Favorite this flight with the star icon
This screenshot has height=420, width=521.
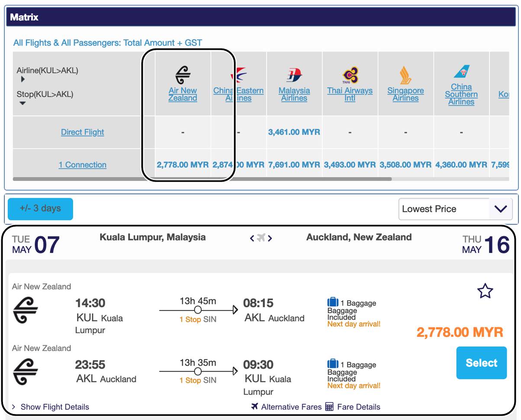click(x=485, y=291)
